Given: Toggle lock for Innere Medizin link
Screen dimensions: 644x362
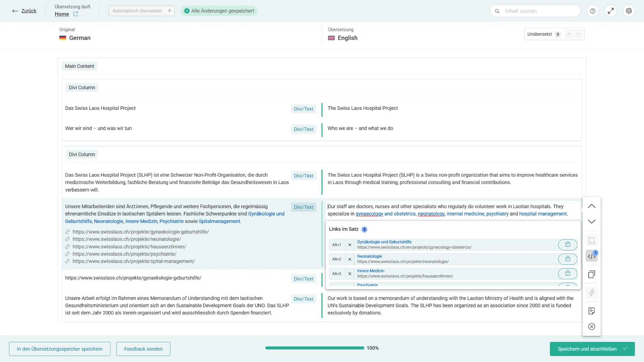Looking at the screenshot, I should pyautogui.click(x=568, y=274).
